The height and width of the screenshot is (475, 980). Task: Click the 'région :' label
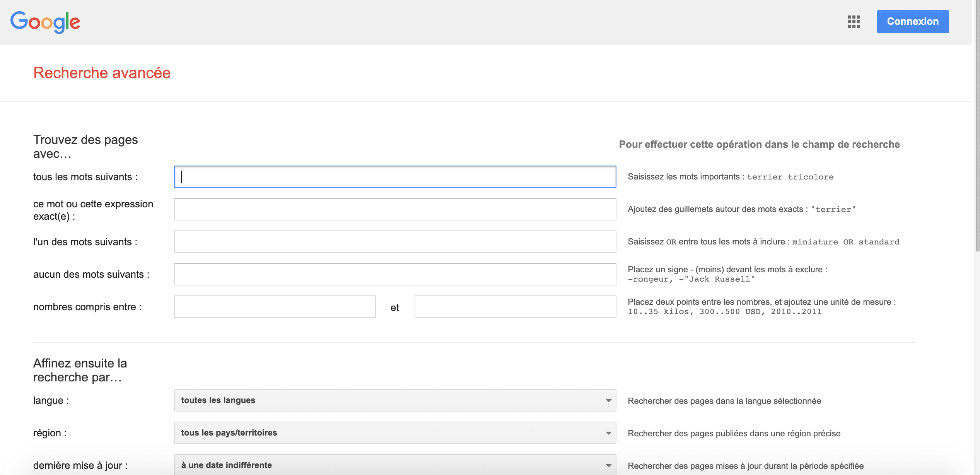point(50,433)
